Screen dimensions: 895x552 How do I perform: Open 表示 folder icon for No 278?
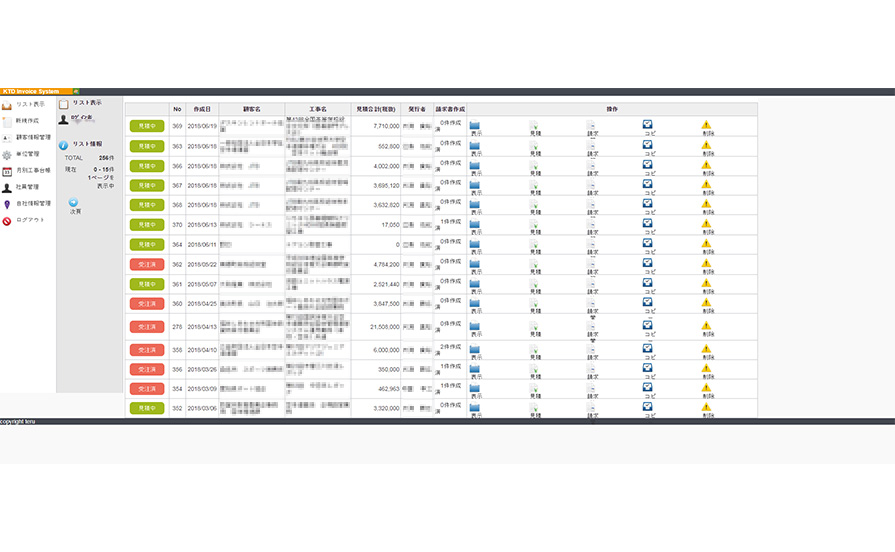(x=475, y=328)
